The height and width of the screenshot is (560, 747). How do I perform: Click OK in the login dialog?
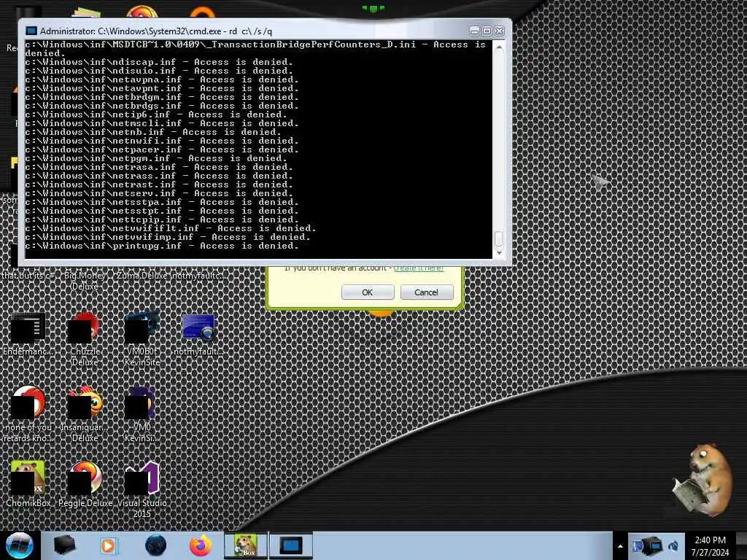click(x=368, y=292)
